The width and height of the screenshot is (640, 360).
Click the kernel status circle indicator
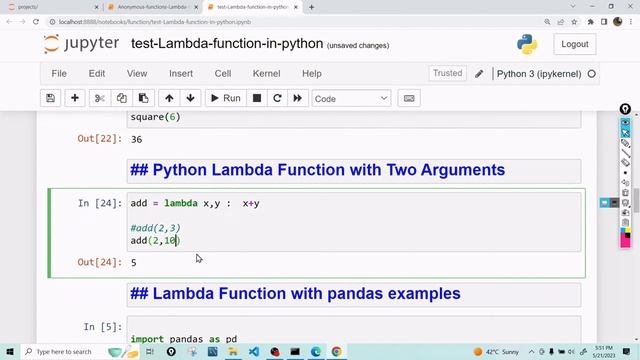(x=591, y=74)
